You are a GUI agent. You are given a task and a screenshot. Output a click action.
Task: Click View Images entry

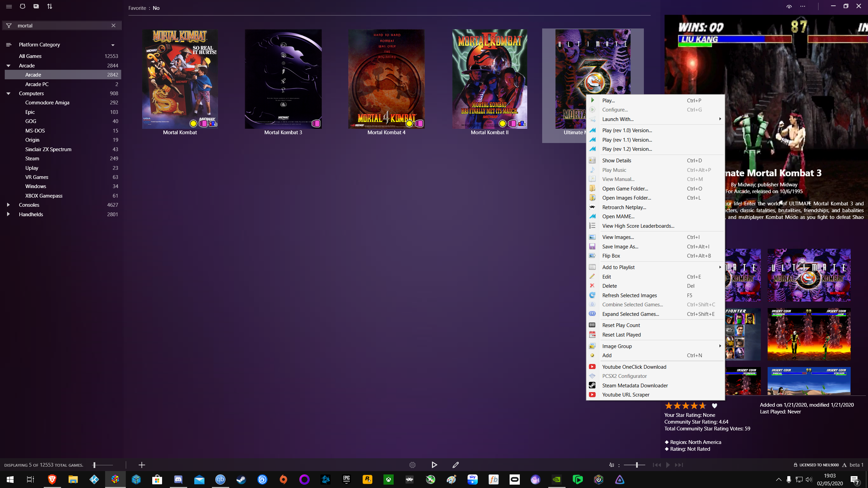655,237
